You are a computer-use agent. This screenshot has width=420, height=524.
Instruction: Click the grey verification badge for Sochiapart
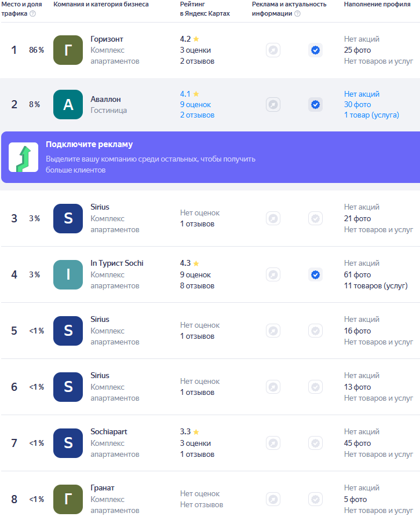315,443
